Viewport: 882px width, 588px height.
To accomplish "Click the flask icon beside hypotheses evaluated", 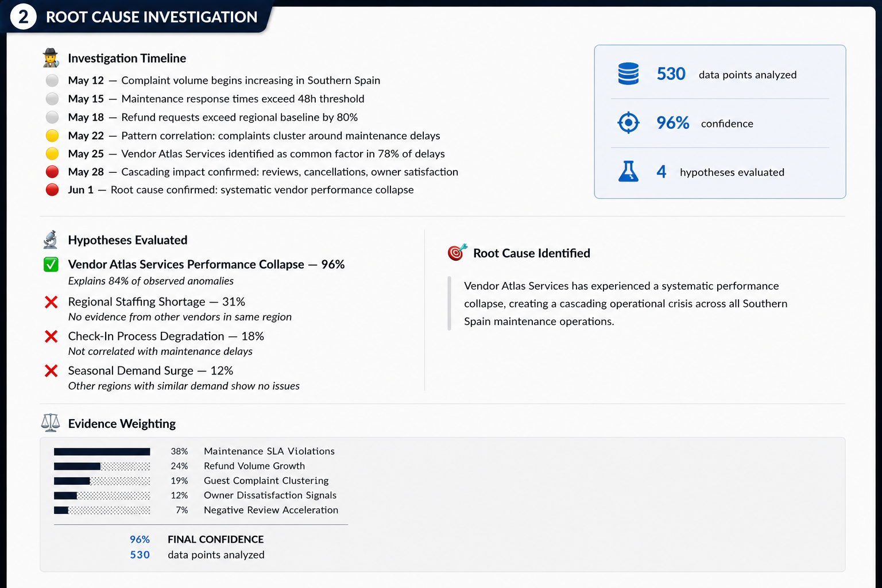I will pos(628,171).
